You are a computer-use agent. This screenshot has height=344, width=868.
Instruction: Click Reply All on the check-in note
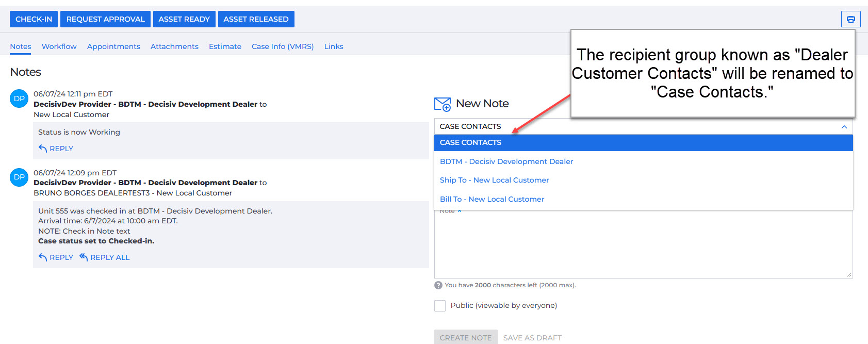[104, 257]
